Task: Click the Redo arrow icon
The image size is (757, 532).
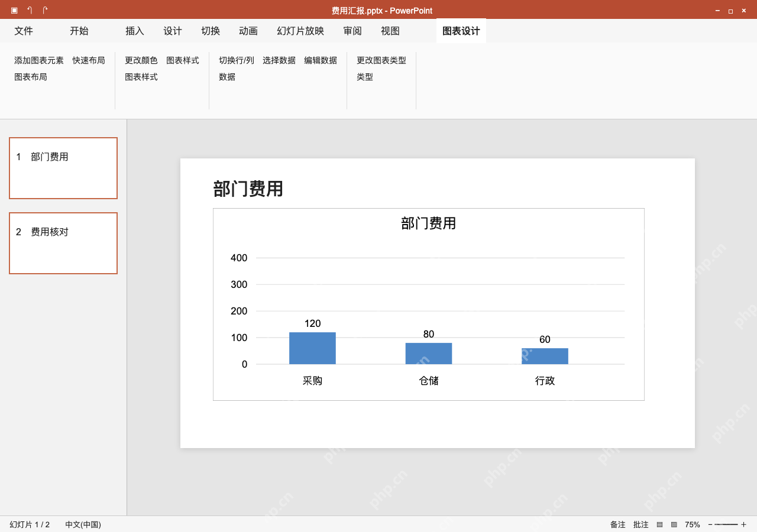Action: pos(45,11)
